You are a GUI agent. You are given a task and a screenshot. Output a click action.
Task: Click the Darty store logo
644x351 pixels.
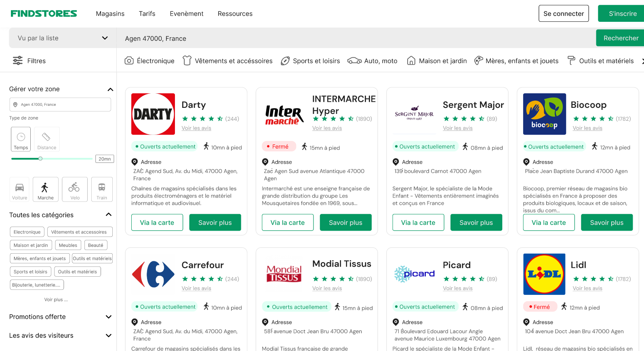pos(153,114)
